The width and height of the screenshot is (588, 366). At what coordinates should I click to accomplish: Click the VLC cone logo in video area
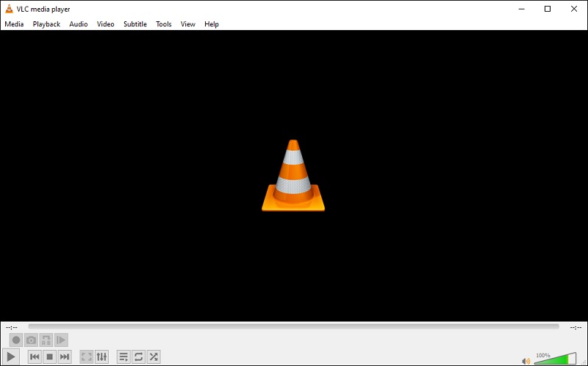pos(293,176)
